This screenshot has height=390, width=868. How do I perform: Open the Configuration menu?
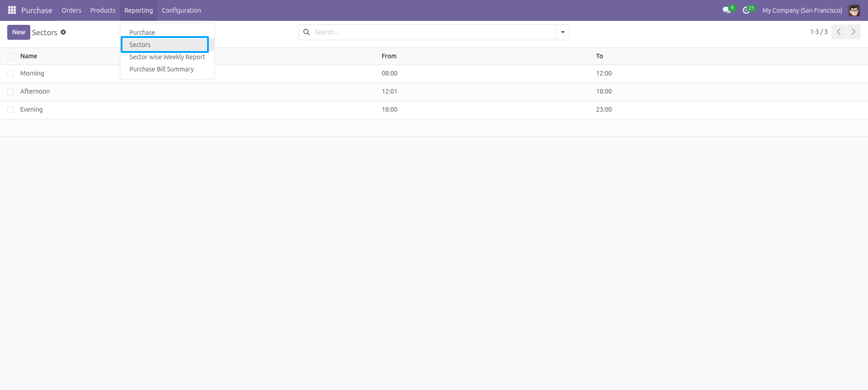tap(181, 10)
